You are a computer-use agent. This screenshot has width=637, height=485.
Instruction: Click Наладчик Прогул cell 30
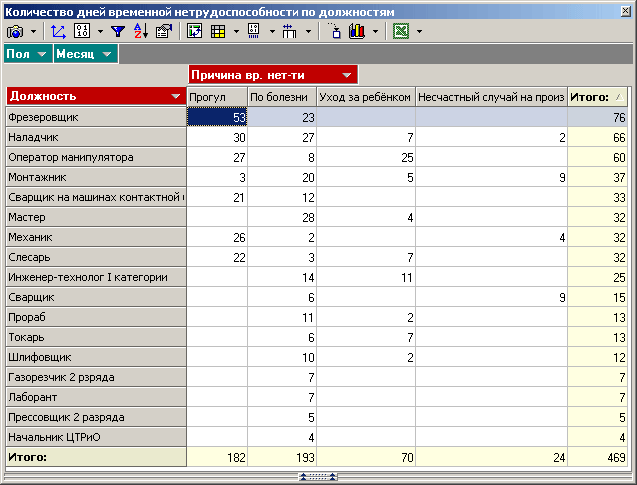(217, 137)
